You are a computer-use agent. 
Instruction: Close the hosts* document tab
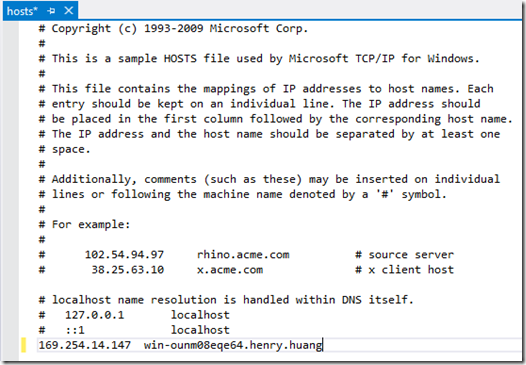(69, 11)
